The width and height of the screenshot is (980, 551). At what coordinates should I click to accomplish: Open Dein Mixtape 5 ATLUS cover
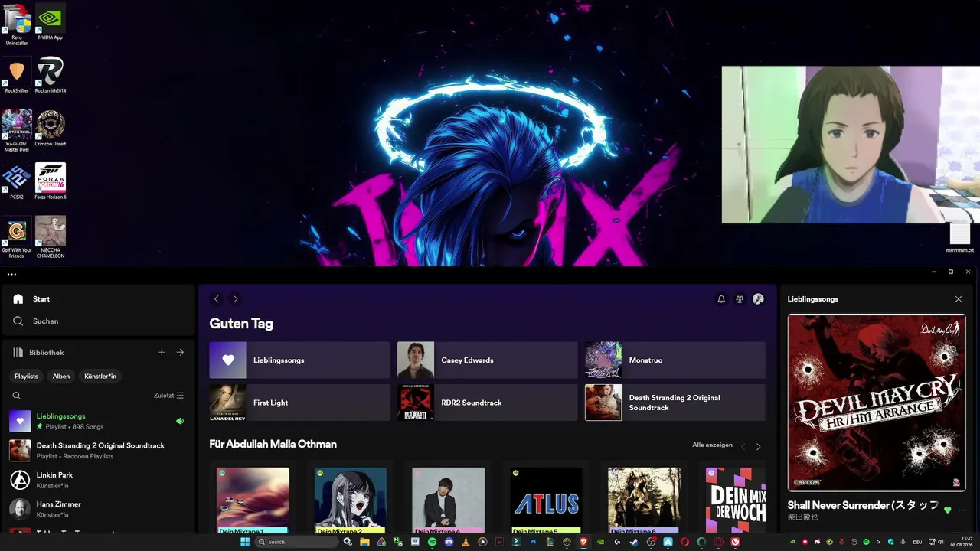[547, 500]
